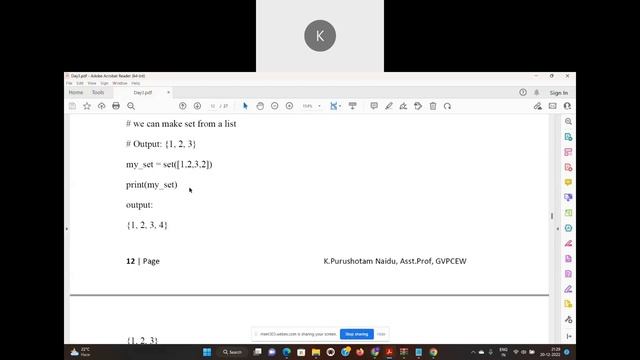This screenshot has width=640, height=360.
Task: Open the Comment tool in sidebar
Action: pyautogui.click(x=568, y=182)
